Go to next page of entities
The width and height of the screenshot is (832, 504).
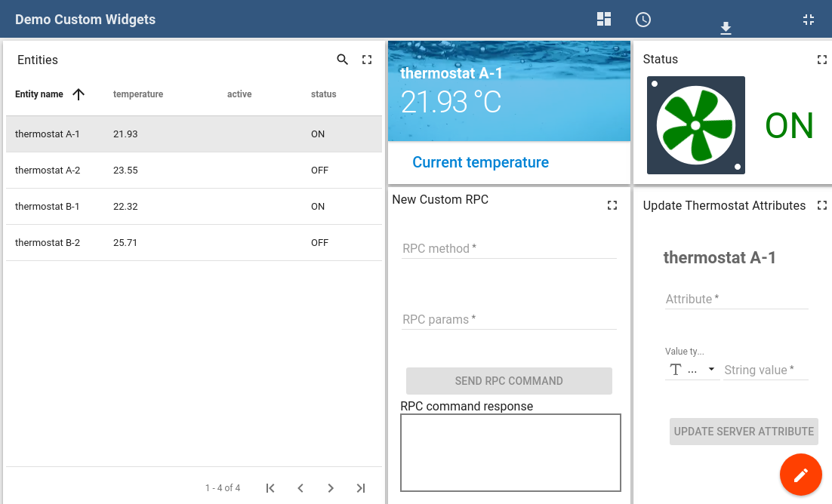[x=331, y=488]
